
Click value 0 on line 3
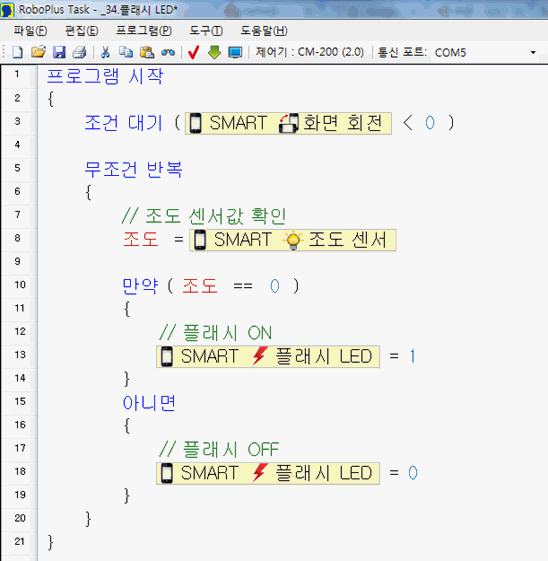[430, 123]
